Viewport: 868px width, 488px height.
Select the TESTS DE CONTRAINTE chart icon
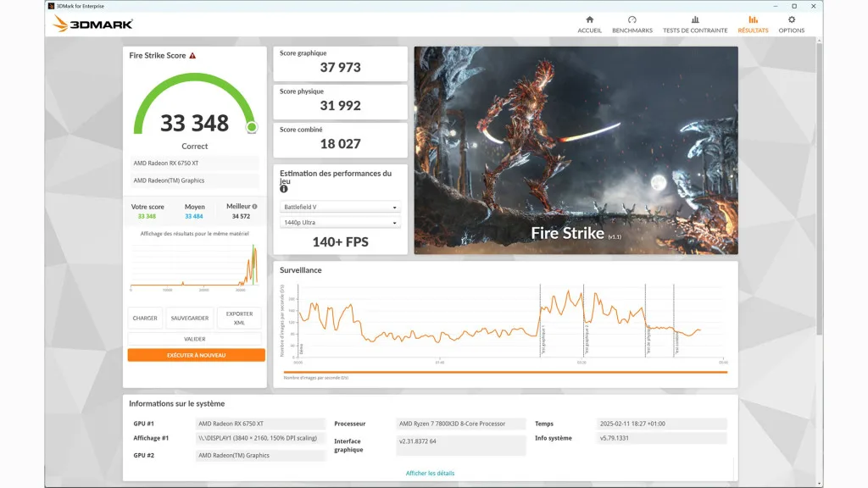(696, 21)
